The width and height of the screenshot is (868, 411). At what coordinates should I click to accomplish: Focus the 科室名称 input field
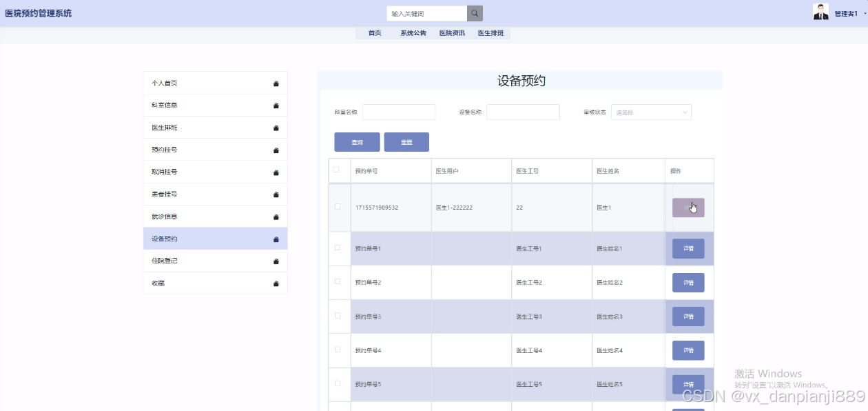(x=399, y=112)
